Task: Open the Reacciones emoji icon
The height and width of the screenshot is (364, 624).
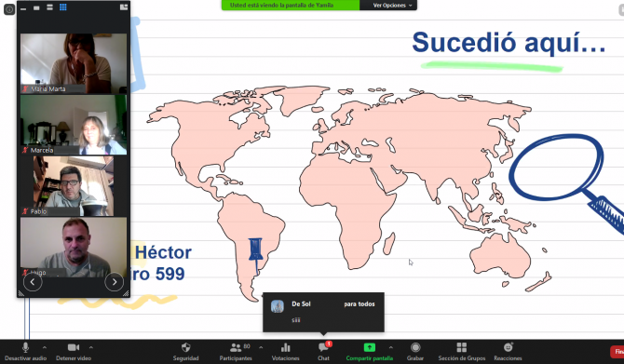Action: [x=508, y=352]
